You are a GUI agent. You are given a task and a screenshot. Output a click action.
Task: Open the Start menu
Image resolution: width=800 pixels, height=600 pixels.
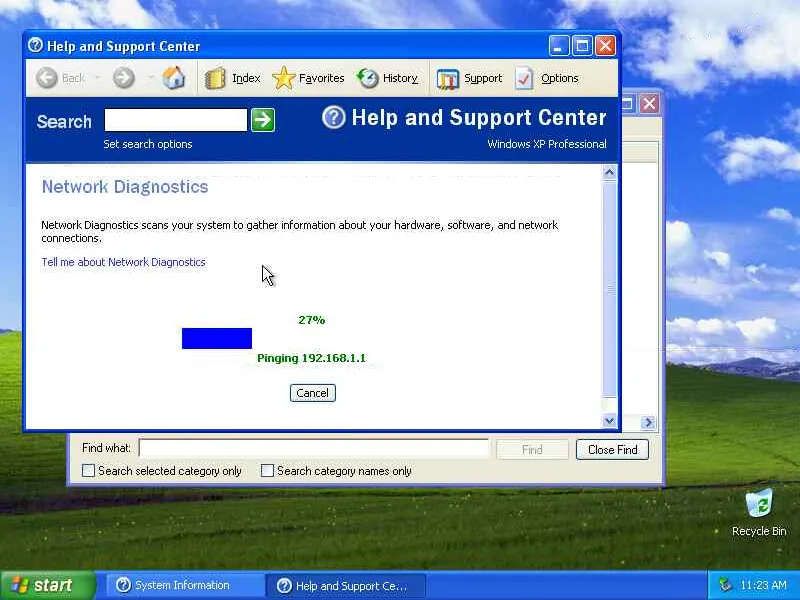[x=48, y=585]
